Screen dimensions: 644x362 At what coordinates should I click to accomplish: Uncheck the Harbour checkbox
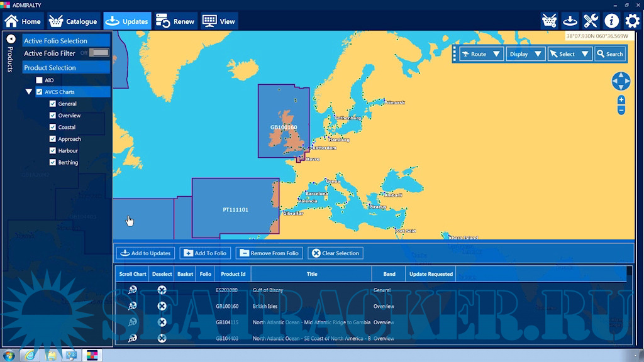point(53,151)
